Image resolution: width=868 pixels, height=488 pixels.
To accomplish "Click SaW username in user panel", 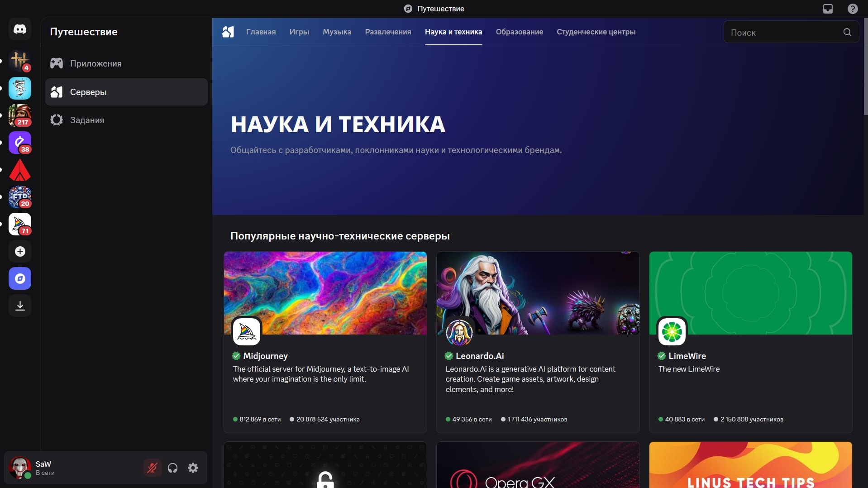I will click(x=43, y=464).
